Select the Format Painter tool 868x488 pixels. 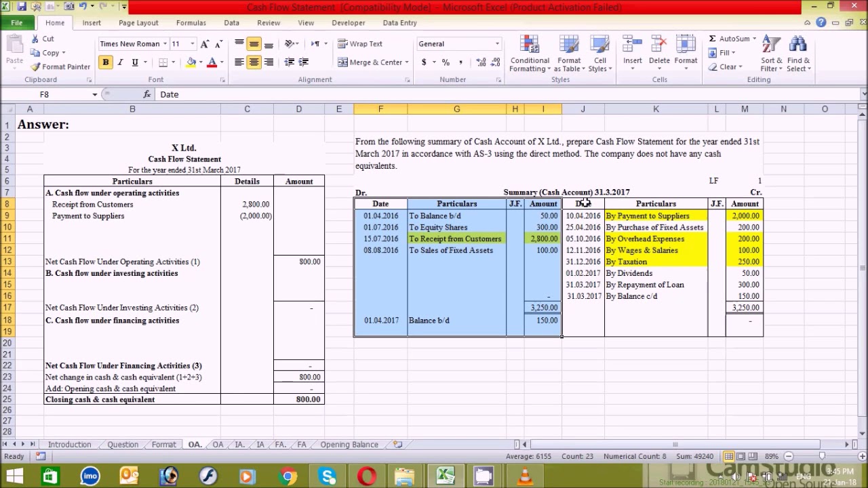tap(60, 66)
